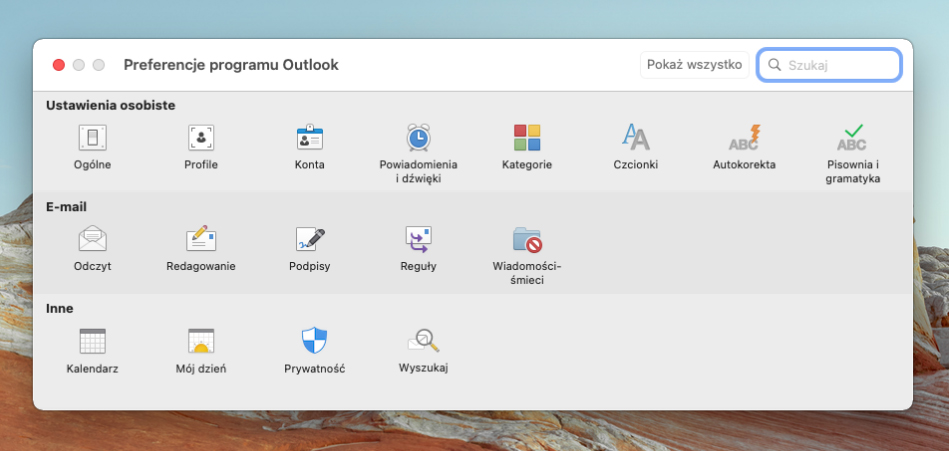Image resolution: width=949 pixels, height=451 pixels.
Task: Open Autokorekta lightning ABC icon
Action: tap(744, 137)
